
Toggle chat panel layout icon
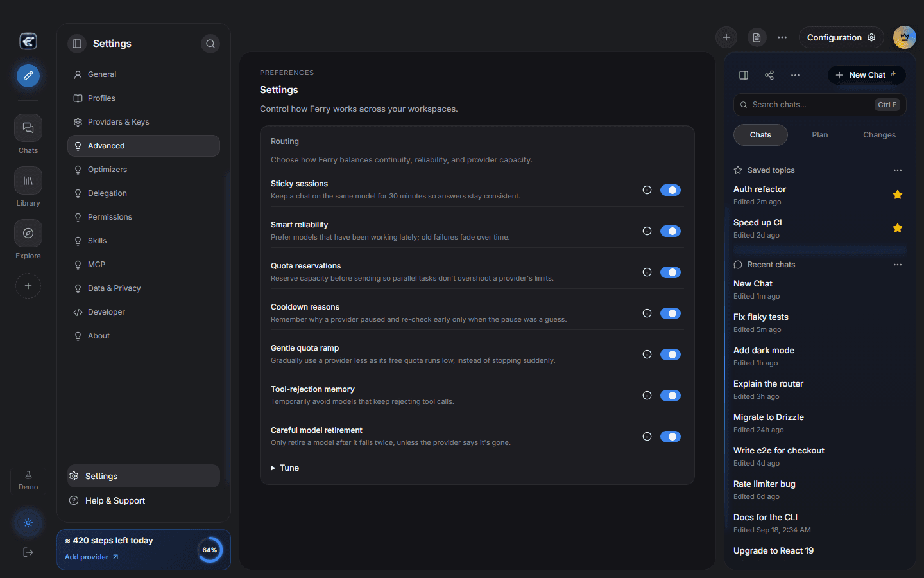click(744, 75)
